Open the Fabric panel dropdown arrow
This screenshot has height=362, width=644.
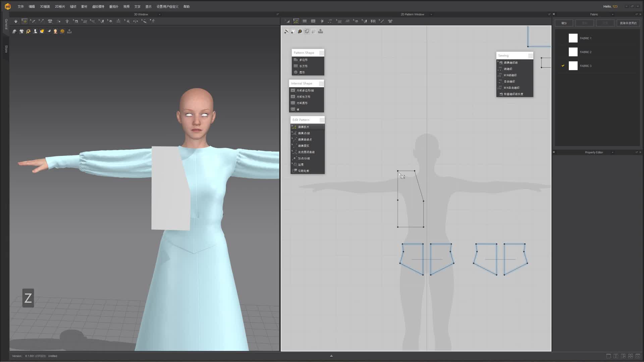(612, 14)
